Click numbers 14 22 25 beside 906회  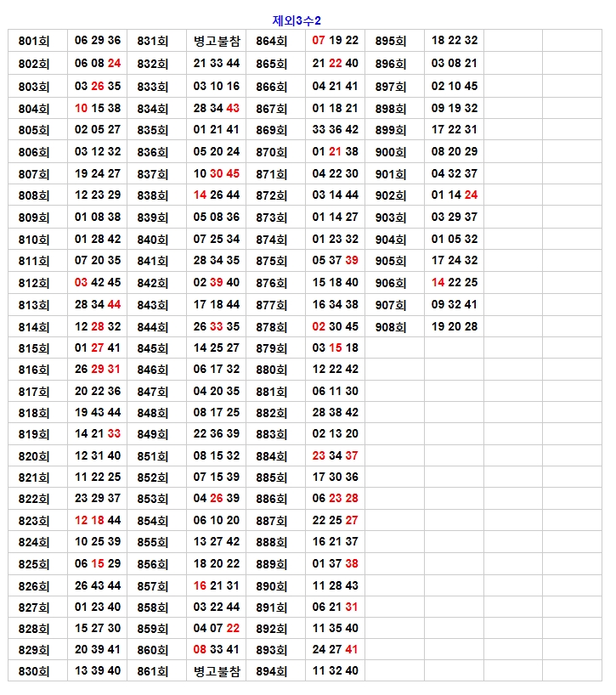click(x=455, y=283)
